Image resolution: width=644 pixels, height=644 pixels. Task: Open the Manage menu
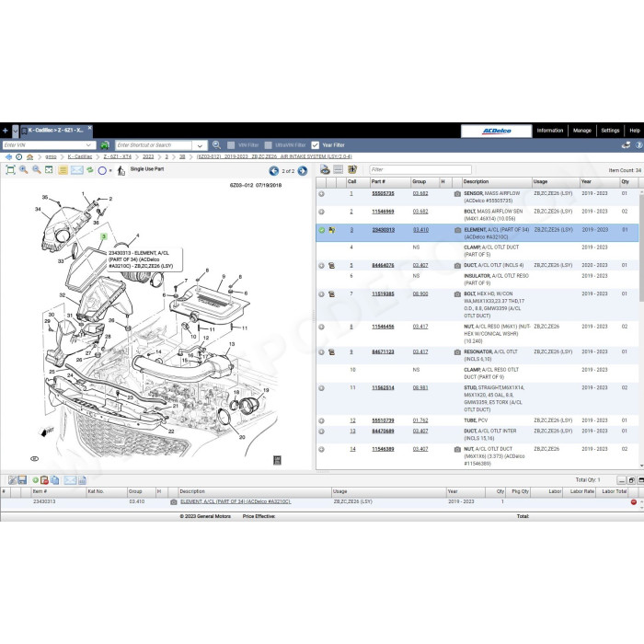[x=582, y=131]
